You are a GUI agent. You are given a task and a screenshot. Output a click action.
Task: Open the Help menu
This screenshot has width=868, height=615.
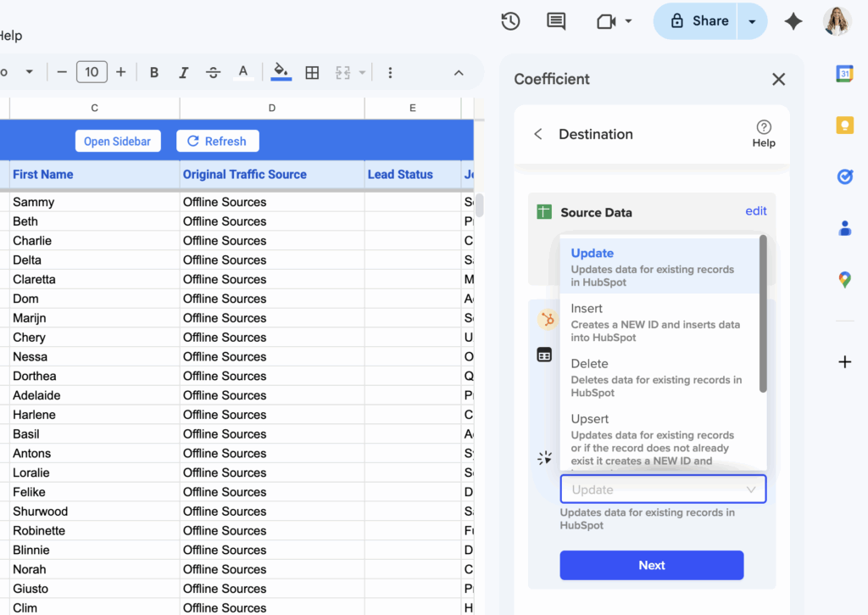[x=10, y=36]
